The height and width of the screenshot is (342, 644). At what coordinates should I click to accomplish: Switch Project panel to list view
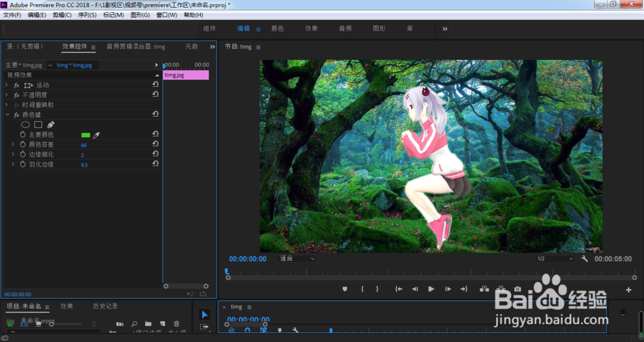tap(24, 324)
